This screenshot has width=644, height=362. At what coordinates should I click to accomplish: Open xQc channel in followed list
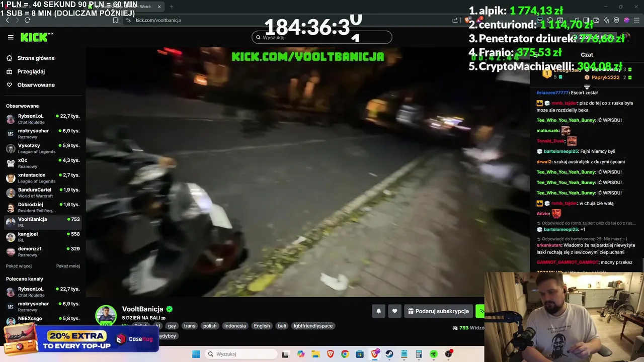(x=43, y=163)
